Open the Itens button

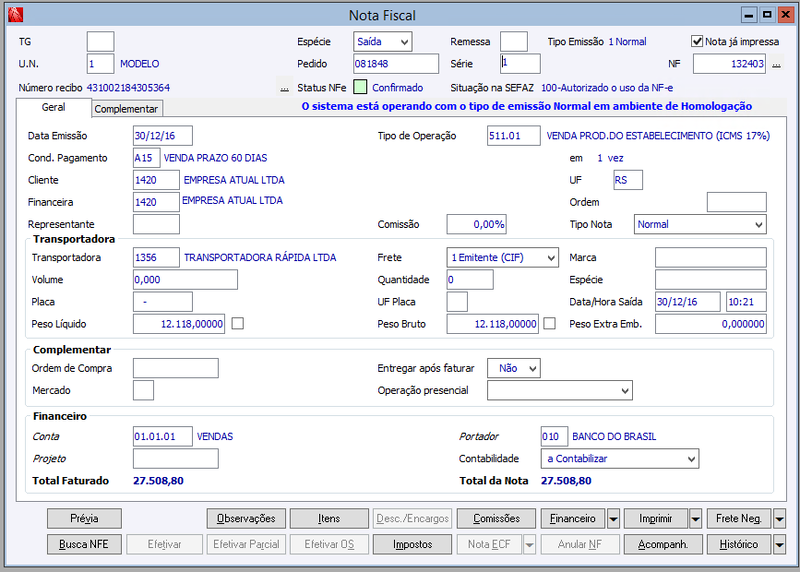[x=329, y=518]
